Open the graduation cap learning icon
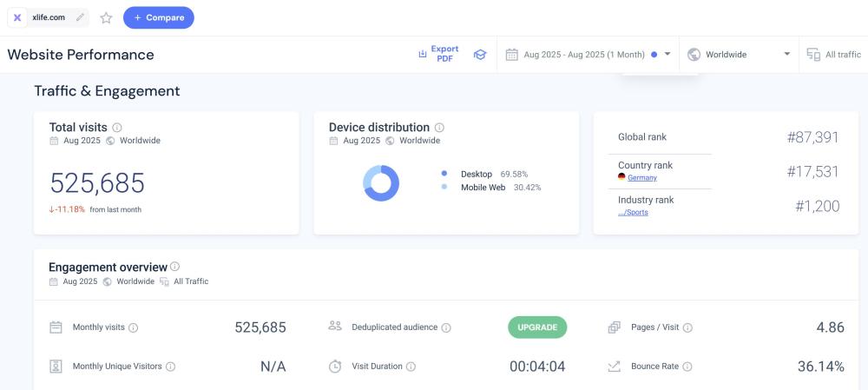868x390 pixels. [479, 54]
